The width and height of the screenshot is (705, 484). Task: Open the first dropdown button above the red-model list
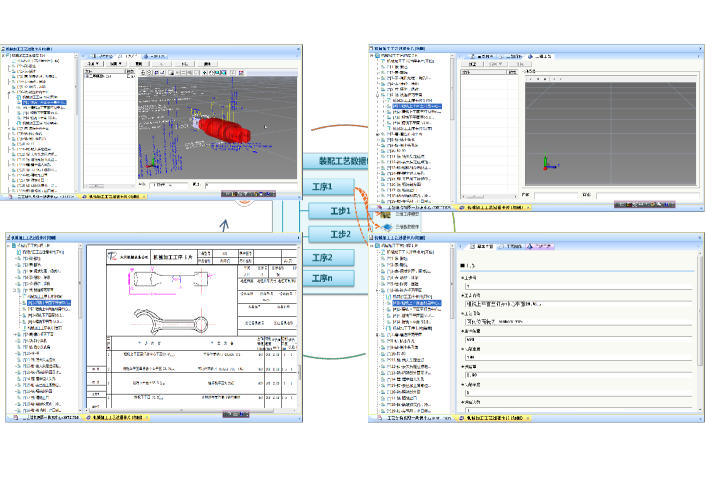point(94,64)
